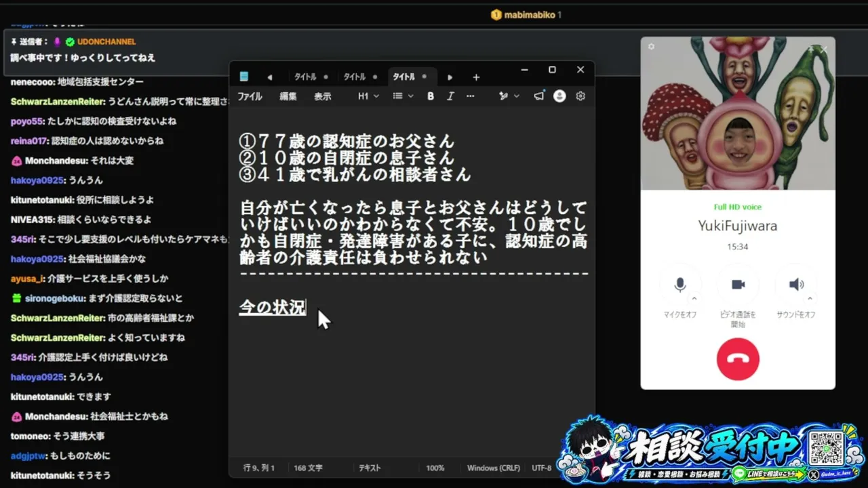Click the Monchandesu badge on 'それは大変' message
The image size is (868, 488).
[x=16, y=161]
